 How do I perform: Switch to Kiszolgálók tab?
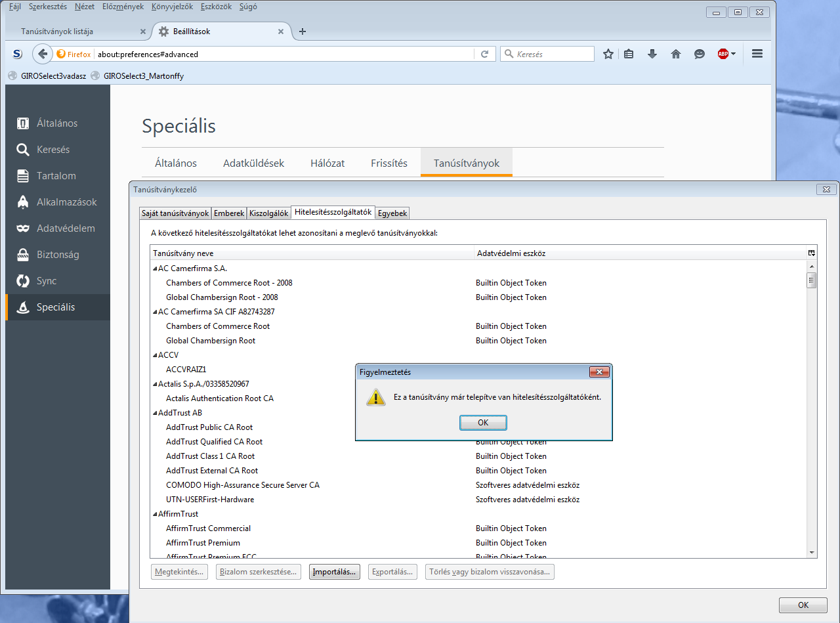269,213
